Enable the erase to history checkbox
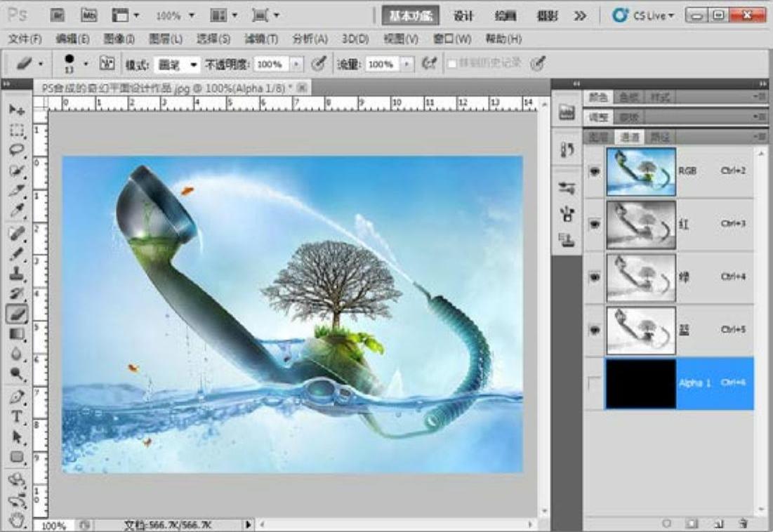 (452, 64)
